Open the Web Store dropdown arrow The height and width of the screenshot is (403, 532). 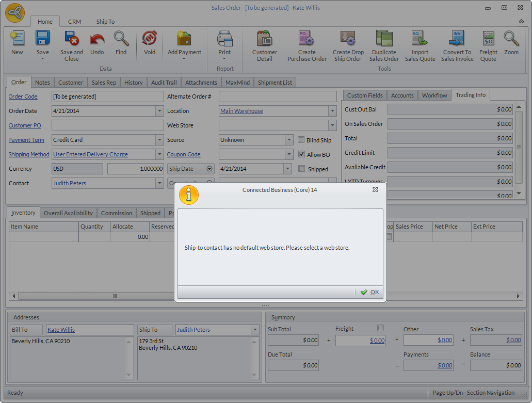click(332, 125)
